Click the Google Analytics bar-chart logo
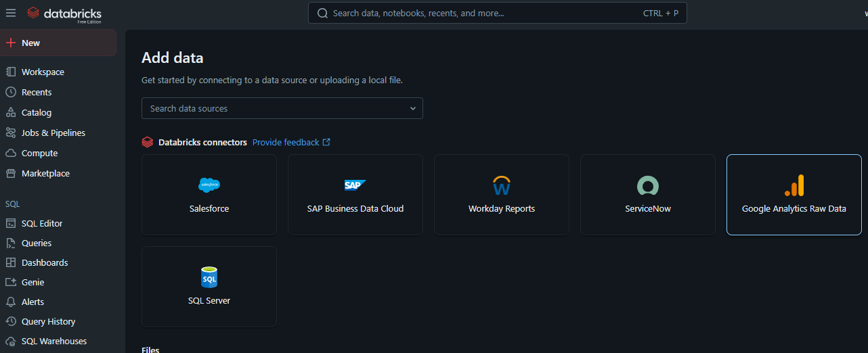 coord(794,185)
